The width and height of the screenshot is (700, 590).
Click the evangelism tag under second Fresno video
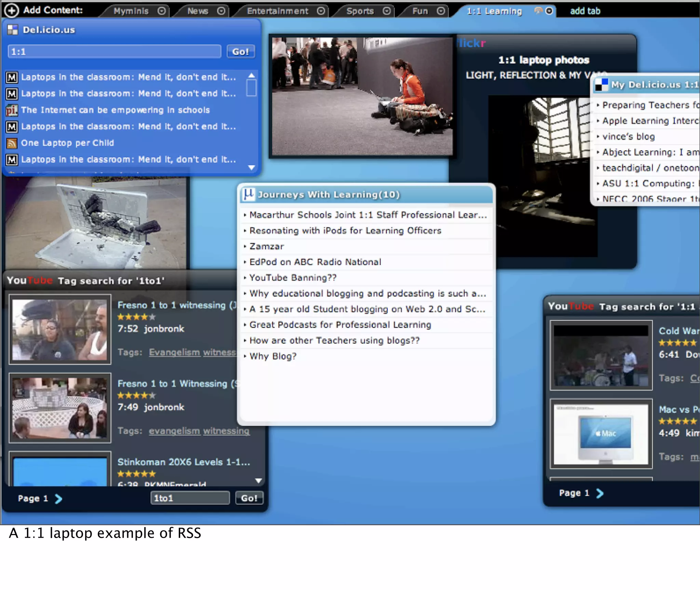pyautogui.click(x=174, y=431)
